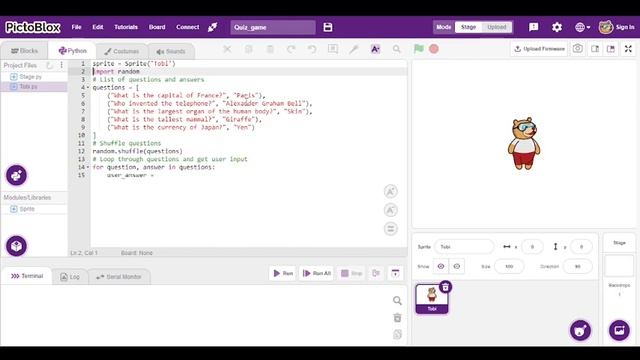640x360 pixels.
Task: Open the Terminal tab
Action: pos(27,276)
